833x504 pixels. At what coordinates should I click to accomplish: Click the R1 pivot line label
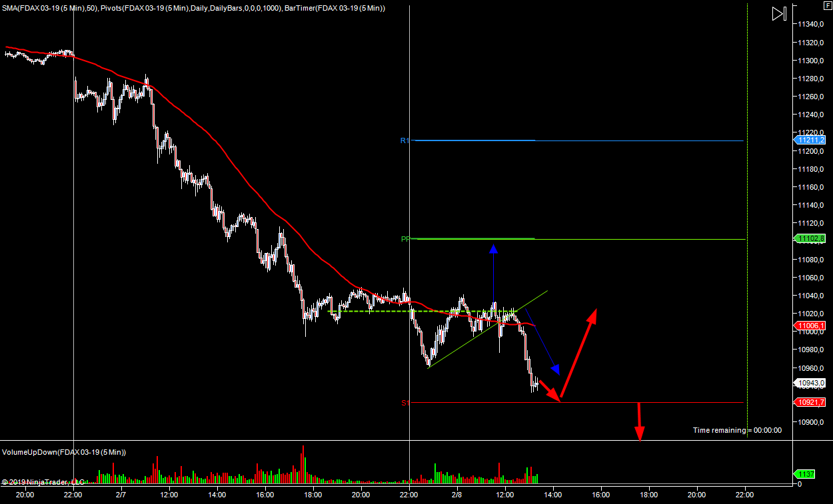pyautogui.click(x=405, y=140)
